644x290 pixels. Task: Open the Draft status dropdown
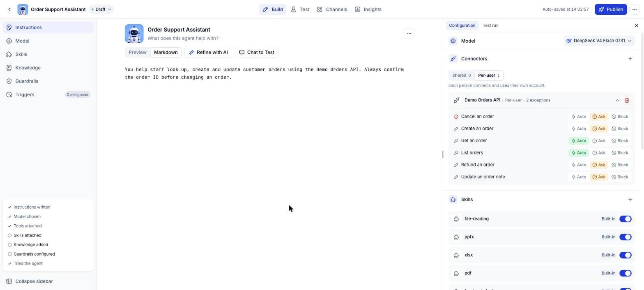pos(101,9)
